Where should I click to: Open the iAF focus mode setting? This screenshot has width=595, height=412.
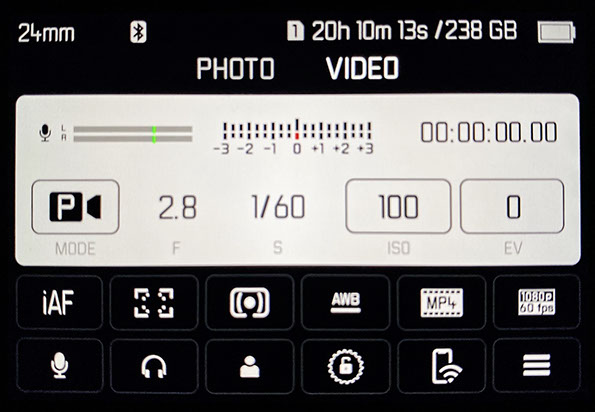[59, 302]
